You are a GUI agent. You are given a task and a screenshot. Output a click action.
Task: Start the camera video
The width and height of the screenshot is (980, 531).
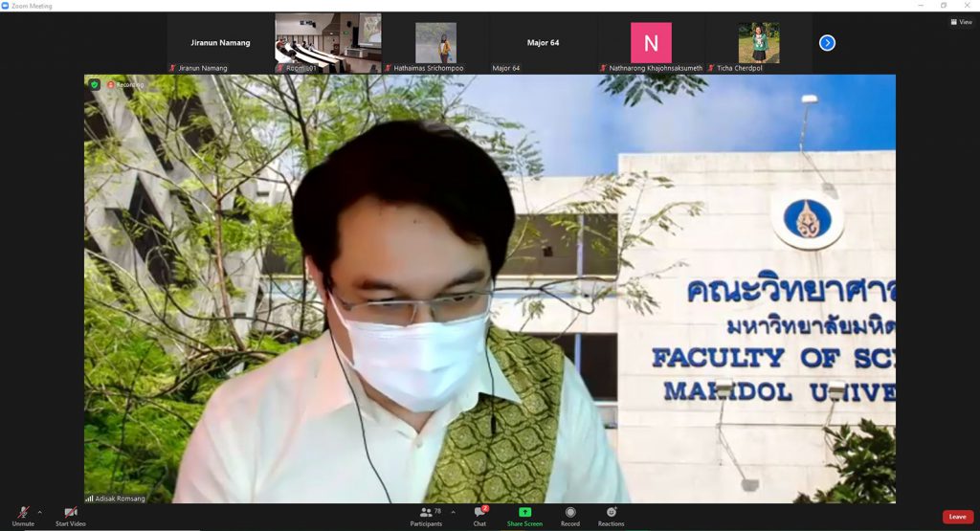70,515
